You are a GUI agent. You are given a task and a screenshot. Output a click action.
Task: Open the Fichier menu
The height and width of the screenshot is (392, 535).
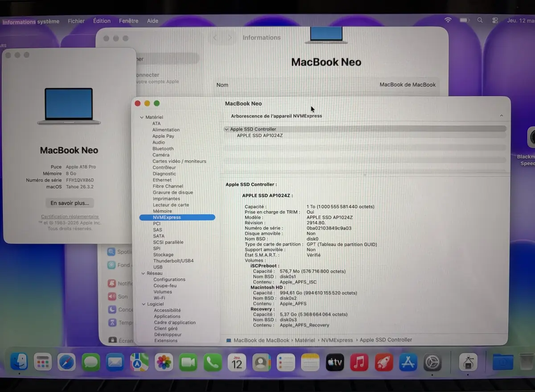tap(76, 21)
